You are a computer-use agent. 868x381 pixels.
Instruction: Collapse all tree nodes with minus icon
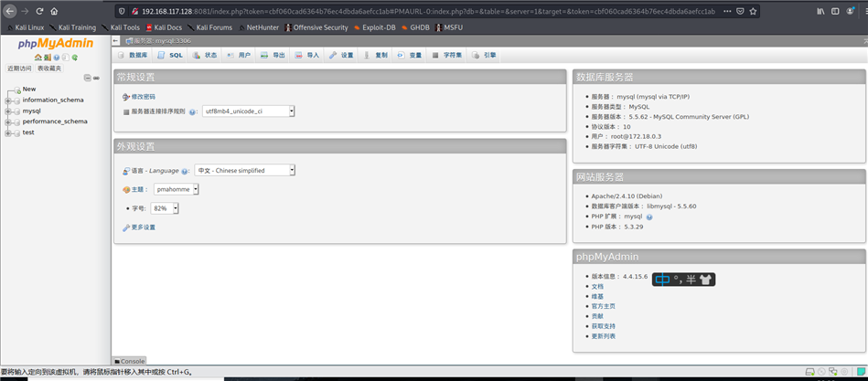pos(88,78)
